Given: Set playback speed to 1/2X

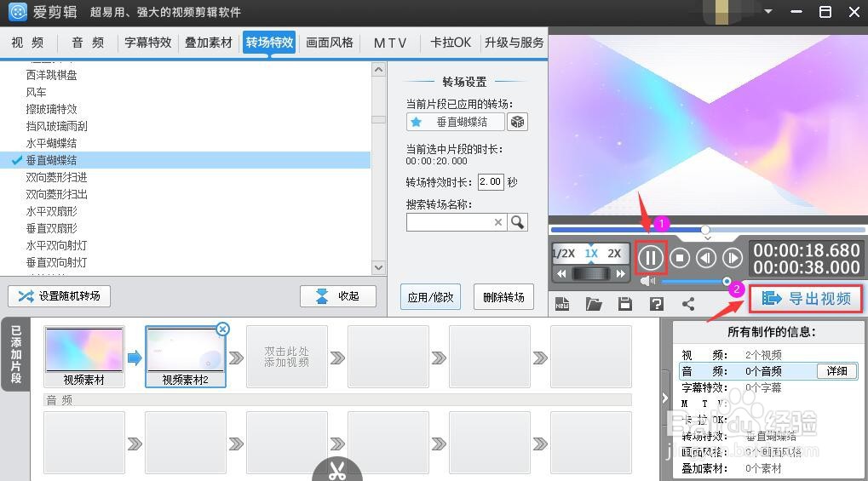Looking at the screenshot, I should pyautogui.click(x=564, y=254).
